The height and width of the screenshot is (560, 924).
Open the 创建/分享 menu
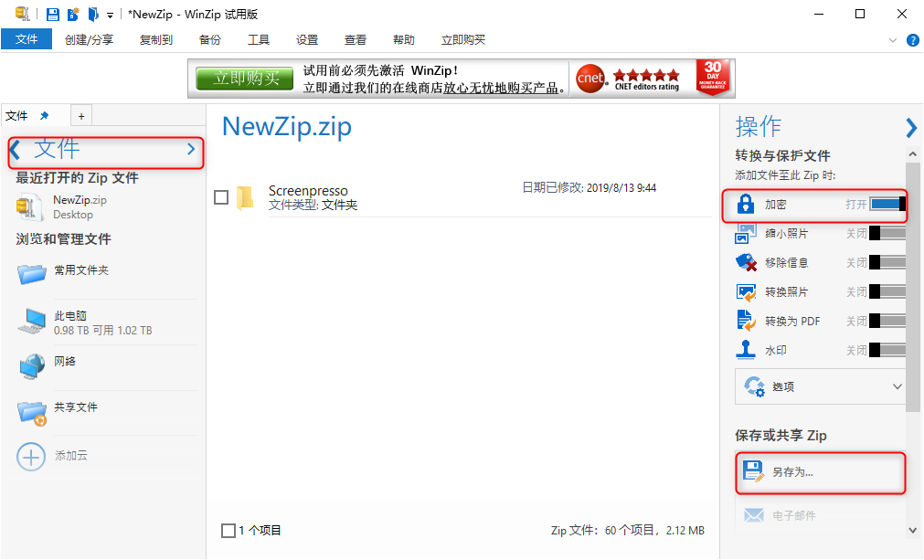pos(89,39)
